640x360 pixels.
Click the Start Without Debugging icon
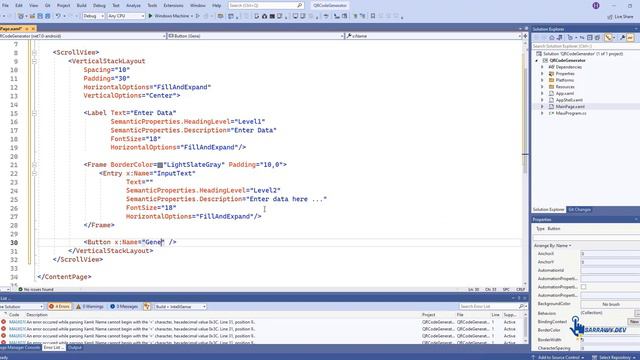(198, 16)
